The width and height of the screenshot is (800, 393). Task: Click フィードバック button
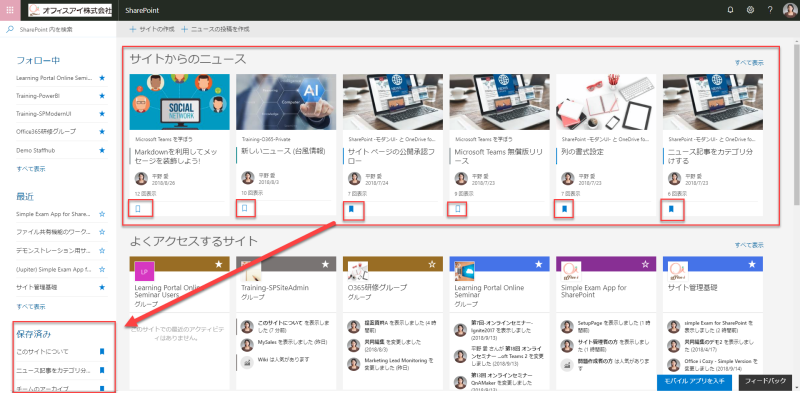tap(764, 382)
